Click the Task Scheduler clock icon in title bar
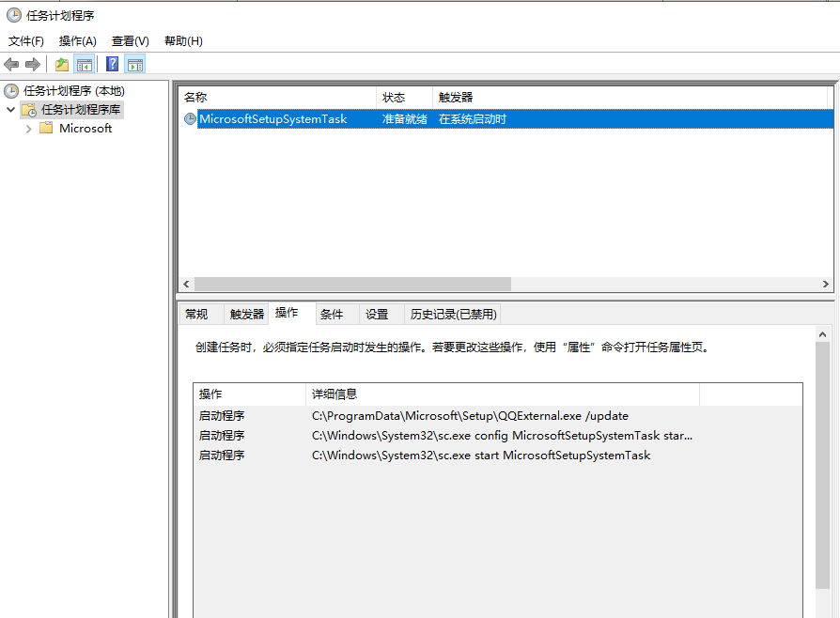Viewport: 840px width, 618px height. pos(14,15)
